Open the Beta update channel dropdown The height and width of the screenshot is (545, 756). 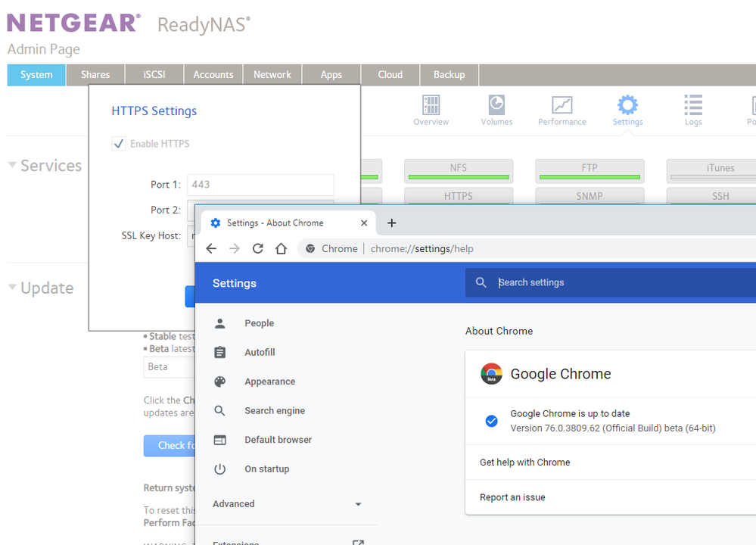pyautogui.click(x=170, y=367)
